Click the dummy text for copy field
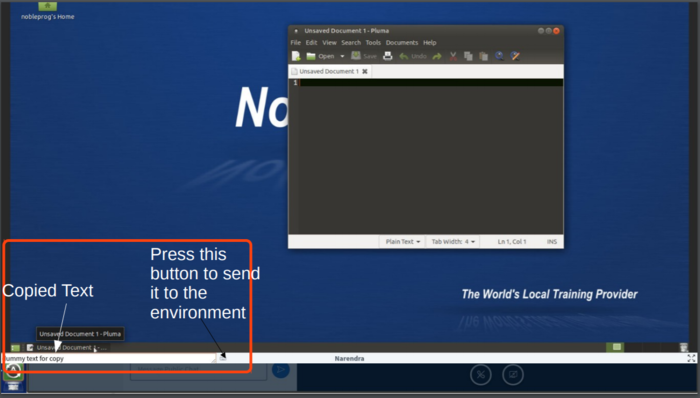 pos(109,358)
